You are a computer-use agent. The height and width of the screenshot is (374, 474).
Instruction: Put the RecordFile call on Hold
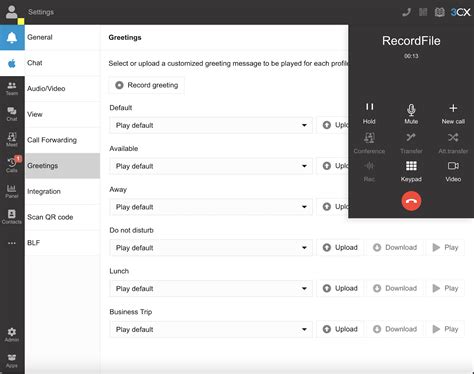[369, 113]
